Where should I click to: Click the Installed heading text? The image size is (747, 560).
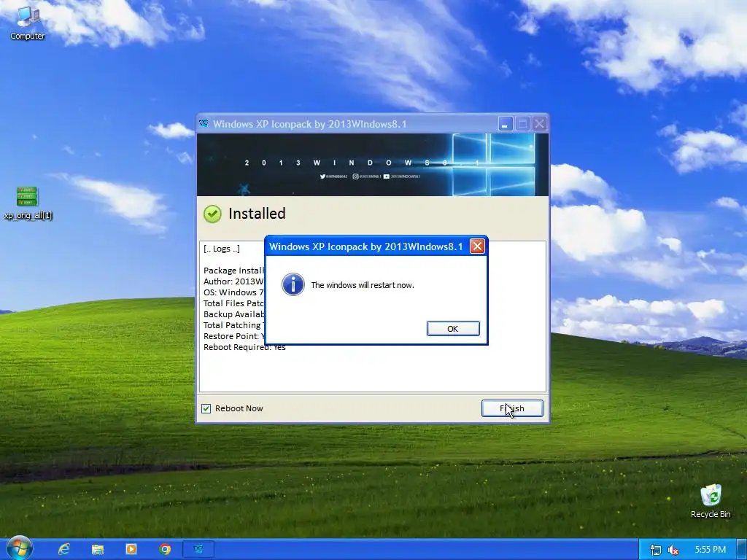(x=257, y=214)
